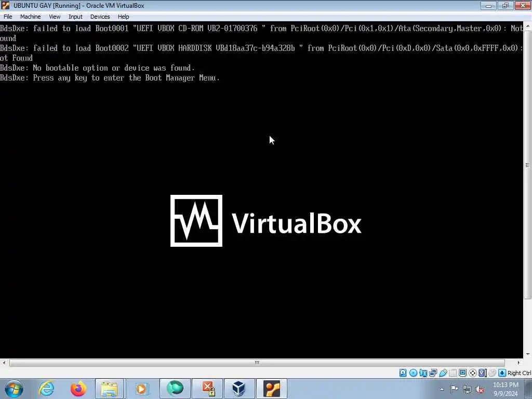Click the 'failed to load Boot0001' text
The image size is (532, 399).
[x=81, y=28]
